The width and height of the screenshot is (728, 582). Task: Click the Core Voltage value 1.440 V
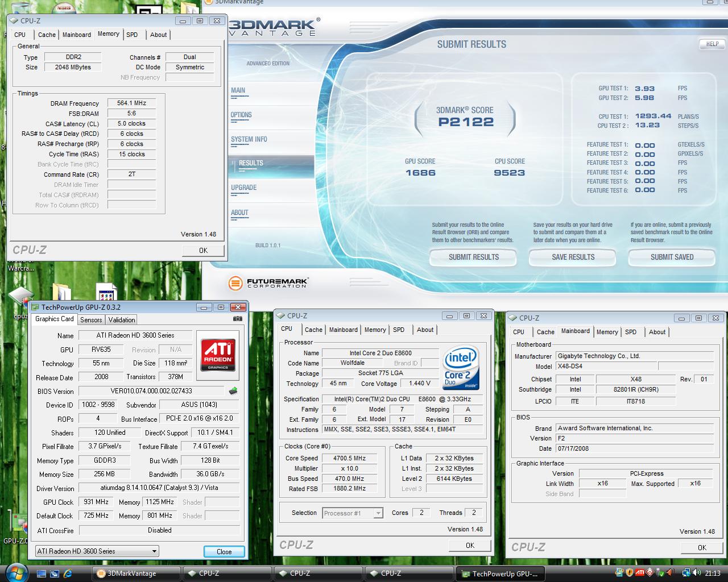coord(420,384)
